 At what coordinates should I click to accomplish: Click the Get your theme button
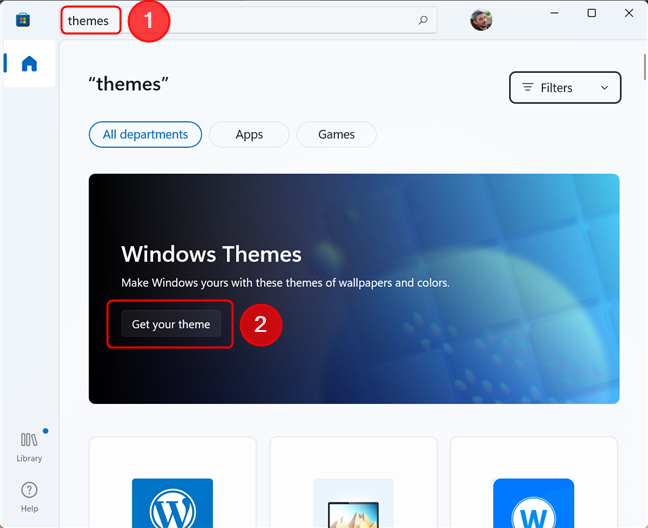tap(171, 324)
